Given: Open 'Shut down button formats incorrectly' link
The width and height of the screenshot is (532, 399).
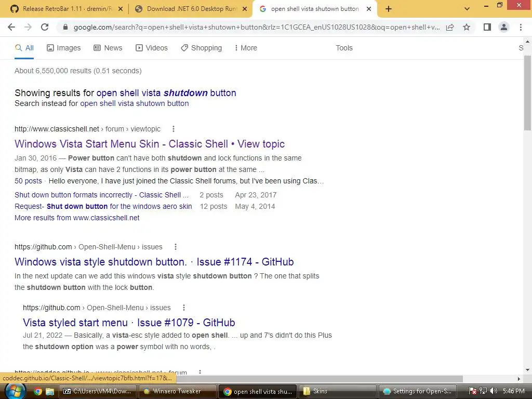Looking at the screenshot, I should [101, 195].
